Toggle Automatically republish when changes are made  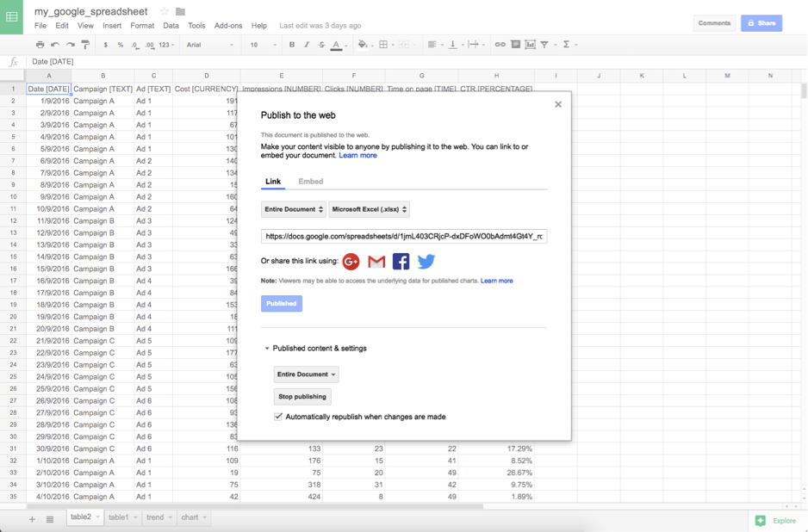pos(277,416)
